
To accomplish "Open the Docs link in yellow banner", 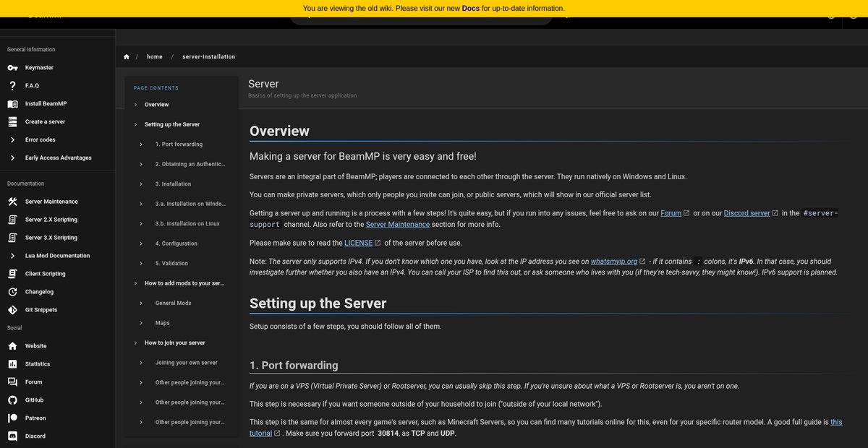I will [x=471, y=9].
